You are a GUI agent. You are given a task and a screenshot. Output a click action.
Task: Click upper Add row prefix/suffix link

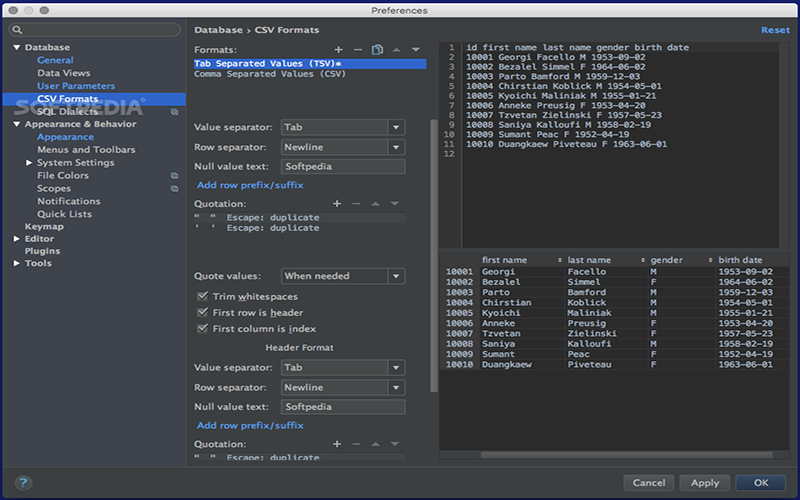click(x=250, y=185)
